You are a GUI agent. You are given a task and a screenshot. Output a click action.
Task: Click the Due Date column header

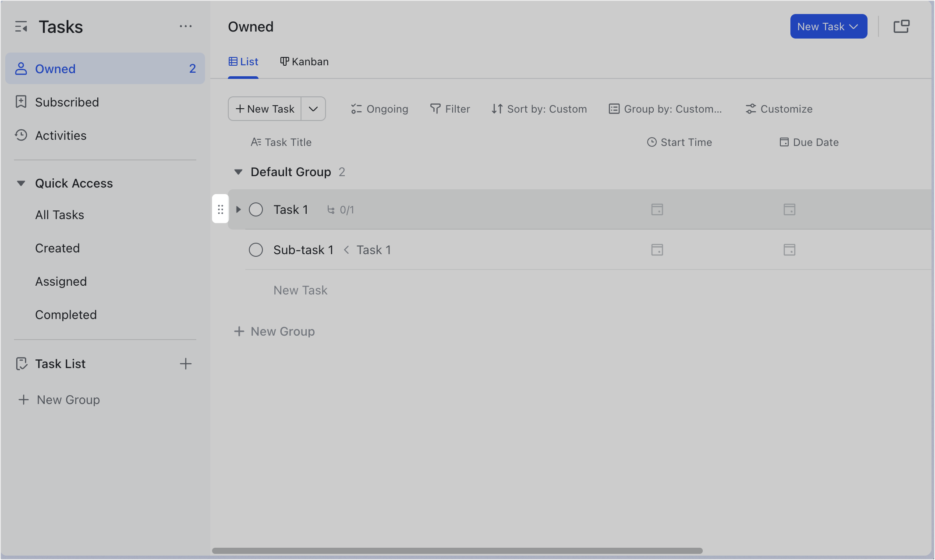click(x=809, y=142)
